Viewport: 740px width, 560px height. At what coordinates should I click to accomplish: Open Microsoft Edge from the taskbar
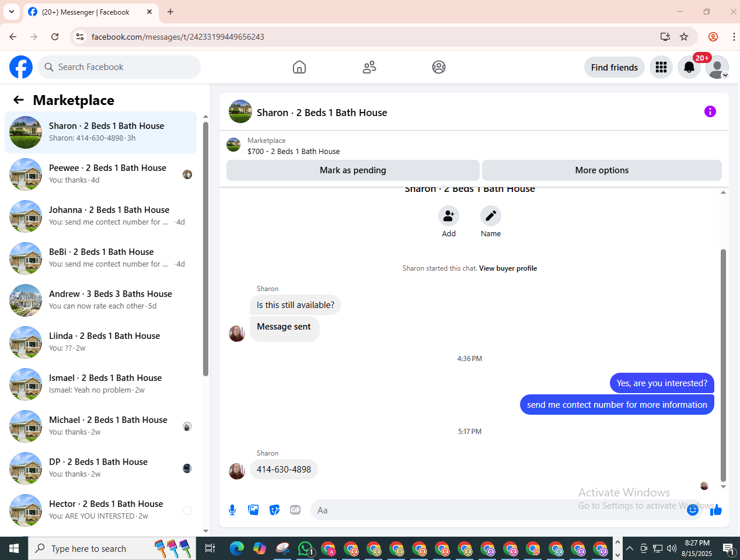(237, 548)
